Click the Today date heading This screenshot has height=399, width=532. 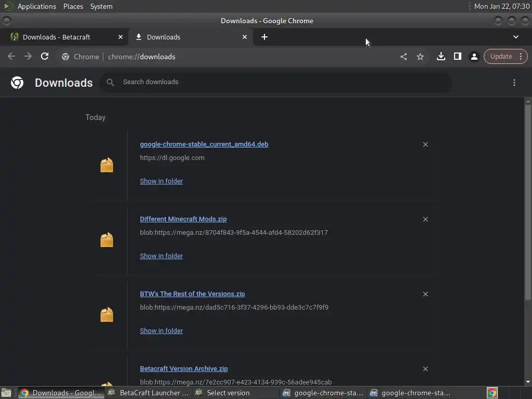96,117
